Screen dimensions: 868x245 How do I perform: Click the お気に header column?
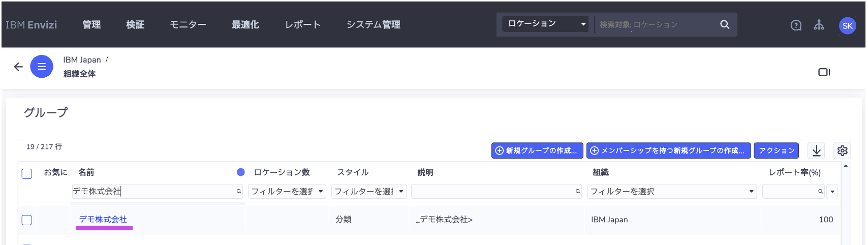56,172
